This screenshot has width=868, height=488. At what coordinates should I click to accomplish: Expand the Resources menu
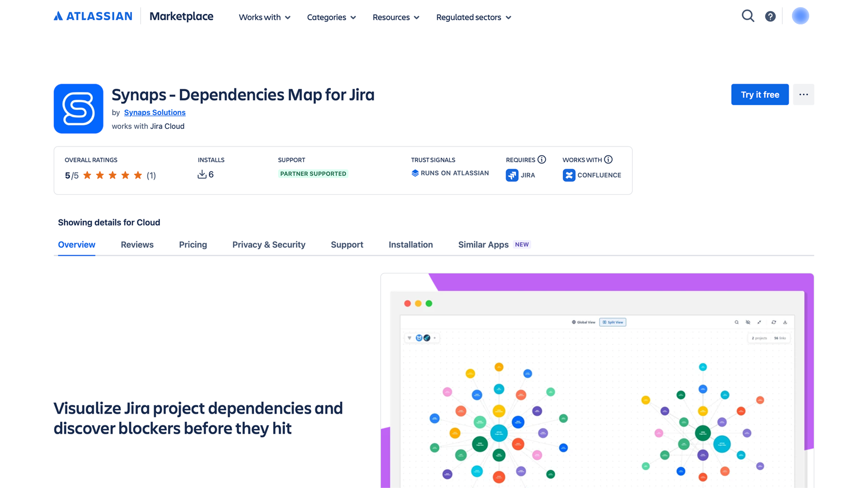point(396,17)
